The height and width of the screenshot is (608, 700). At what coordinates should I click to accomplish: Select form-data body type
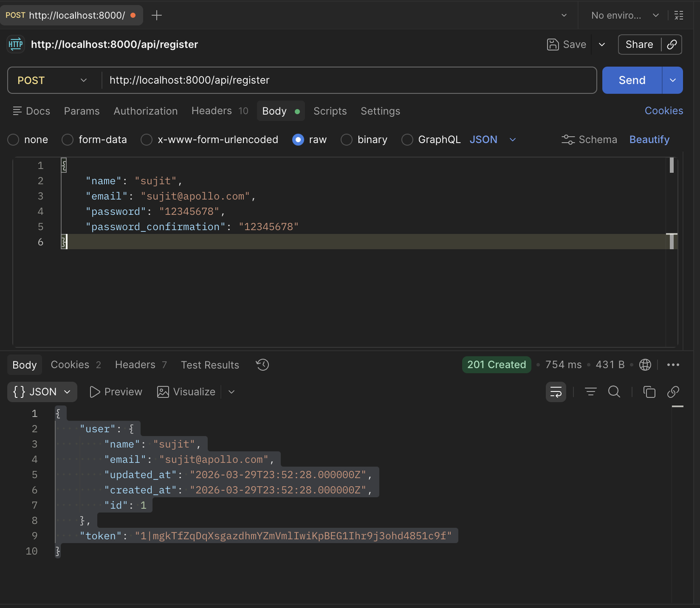(68, 140)
